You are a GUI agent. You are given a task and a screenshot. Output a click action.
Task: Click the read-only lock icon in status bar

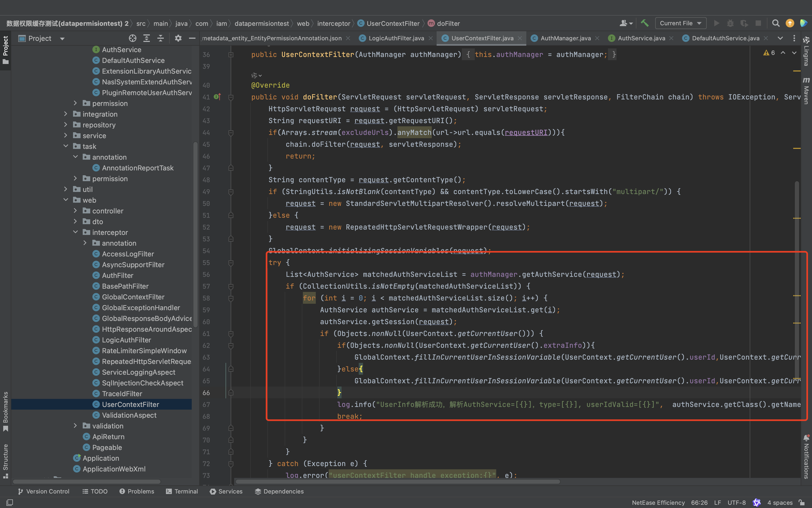coord(802,502)
